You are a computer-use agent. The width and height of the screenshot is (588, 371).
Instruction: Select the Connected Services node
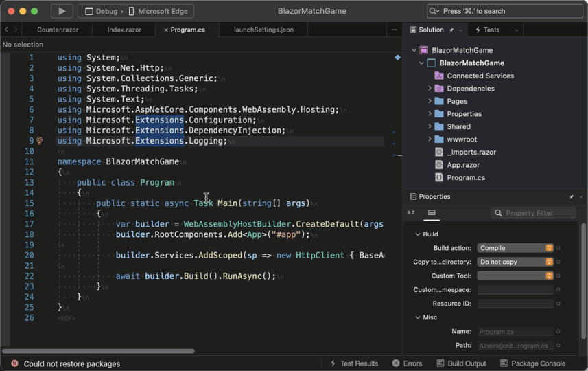pos(480,76)
